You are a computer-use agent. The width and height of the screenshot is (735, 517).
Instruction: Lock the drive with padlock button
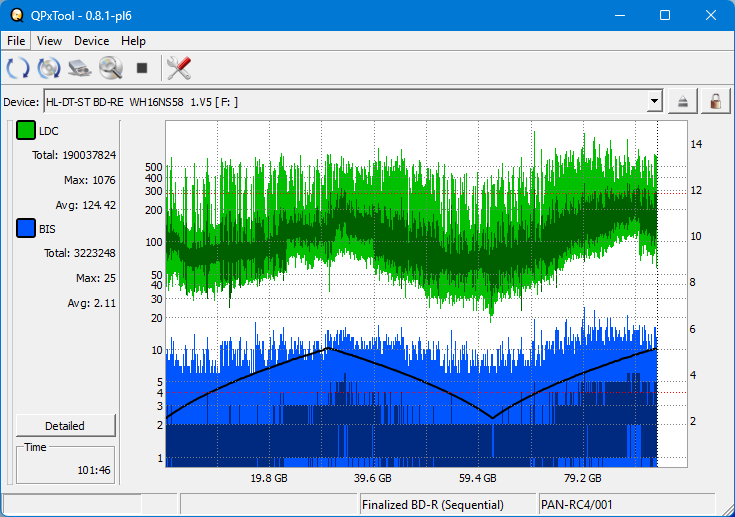tap(715, 101)
